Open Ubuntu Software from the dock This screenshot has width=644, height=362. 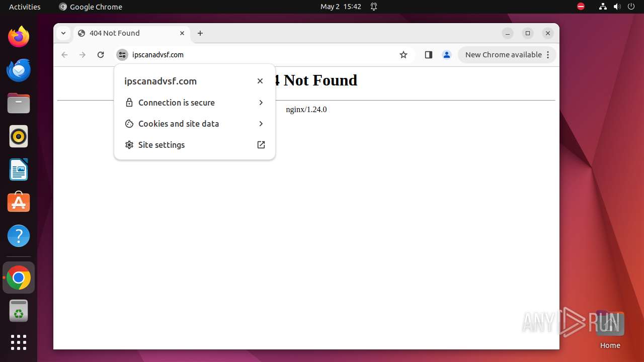(19, 203)
